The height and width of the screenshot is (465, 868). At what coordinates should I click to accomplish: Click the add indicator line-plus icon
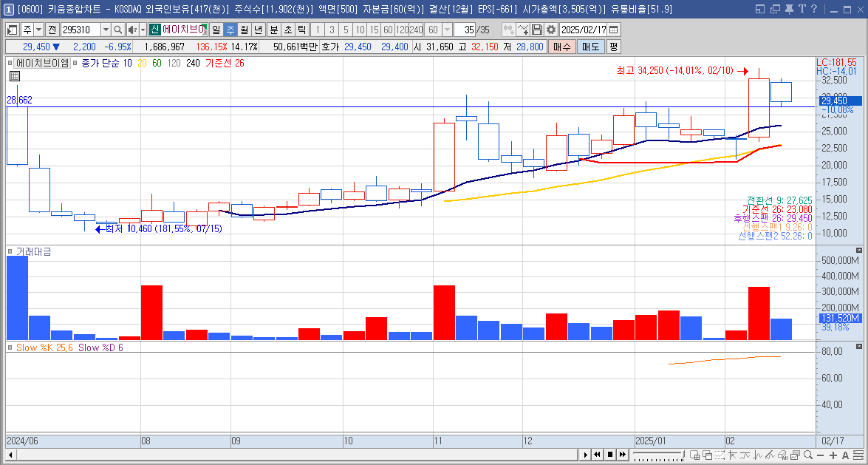523,30
